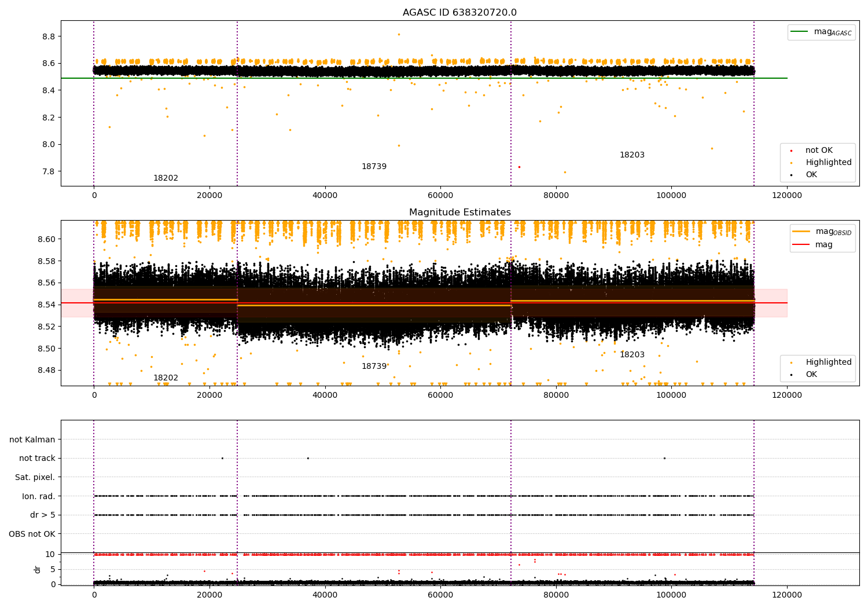Click the 8.60 y-axis tick label in middle plot
This screenshot has height=608, width=868.
click(46, 239)
